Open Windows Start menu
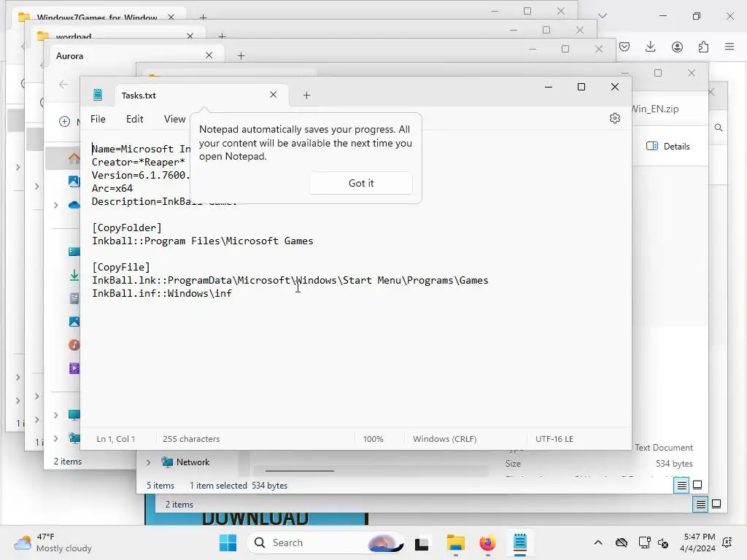Image resolution: width=747 pixels, height=560 pixels. click(x=228, y=542)
